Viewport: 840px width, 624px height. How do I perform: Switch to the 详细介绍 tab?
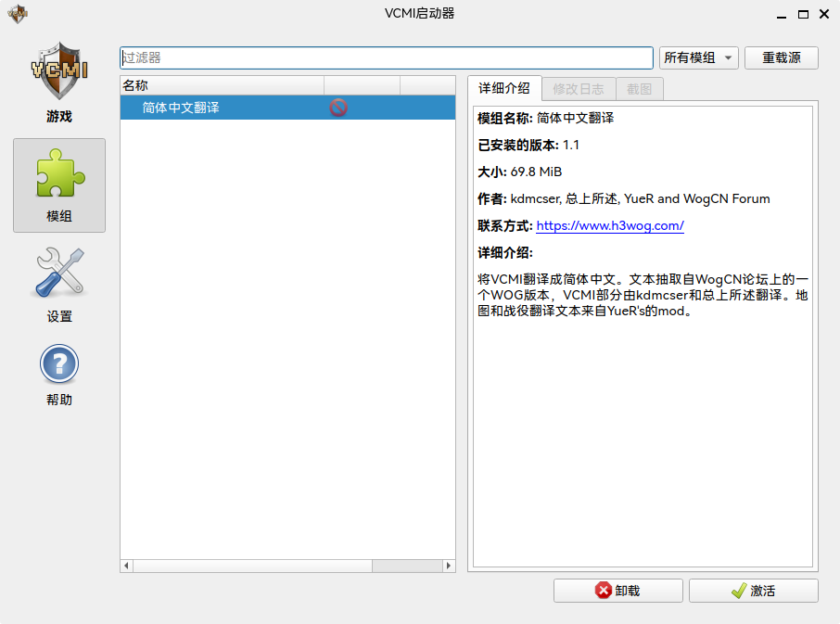click(504, 88)
